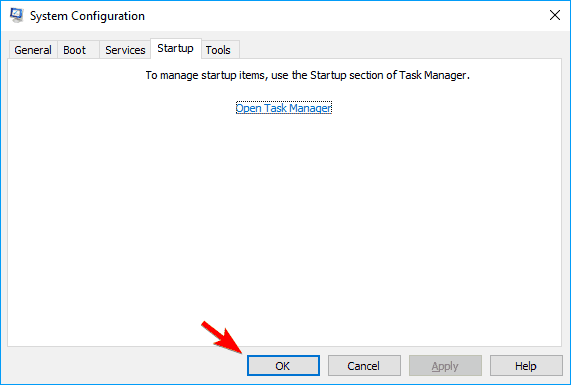Image resolution: width=571 pixels, height=385 pixels.
Task: Follow the blue Open Task Manager hyperlink
Action: 284,108
